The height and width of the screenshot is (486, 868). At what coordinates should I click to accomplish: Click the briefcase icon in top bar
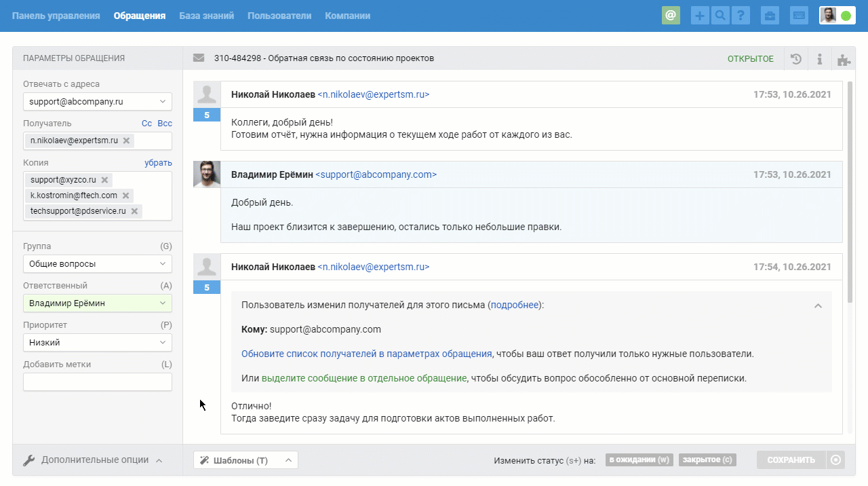(x=770, y=16)
